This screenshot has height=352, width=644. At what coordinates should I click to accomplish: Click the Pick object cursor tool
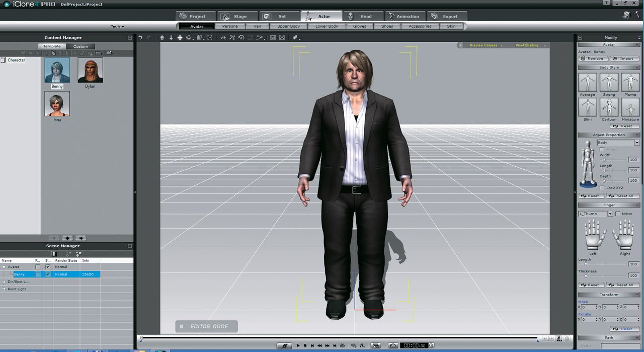(x=224, y=38)
